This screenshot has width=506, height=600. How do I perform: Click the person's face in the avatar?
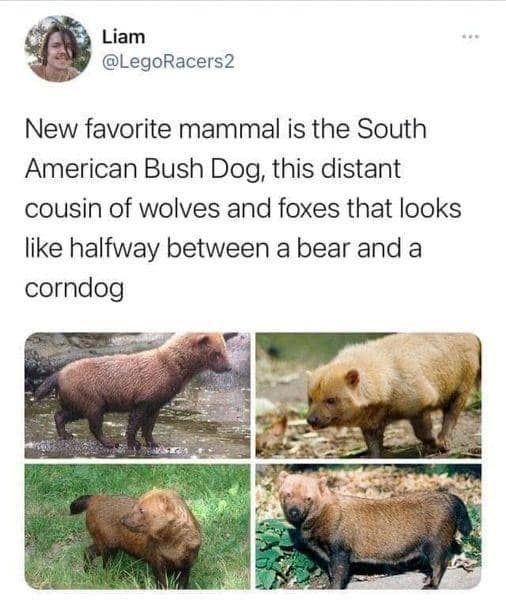click(59, 48)
